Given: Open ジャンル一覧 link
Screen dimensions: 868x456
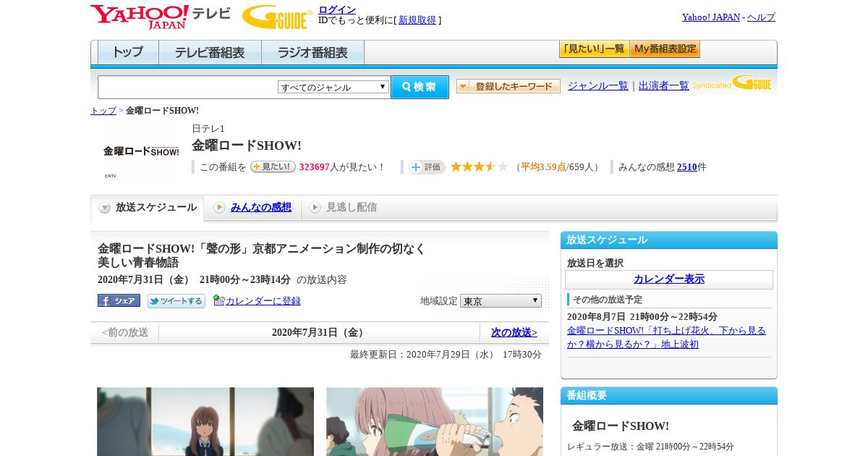Looking at the screenshot, I should click(x=598, y=86).
